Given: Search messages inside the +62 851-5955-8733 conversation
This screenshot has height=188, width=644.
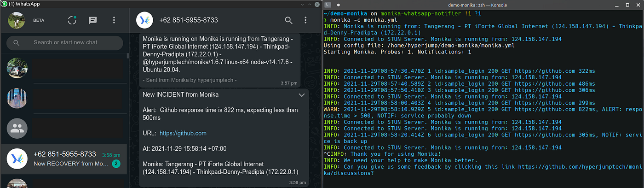Looking at the screenshot, I should click(288, 20).
